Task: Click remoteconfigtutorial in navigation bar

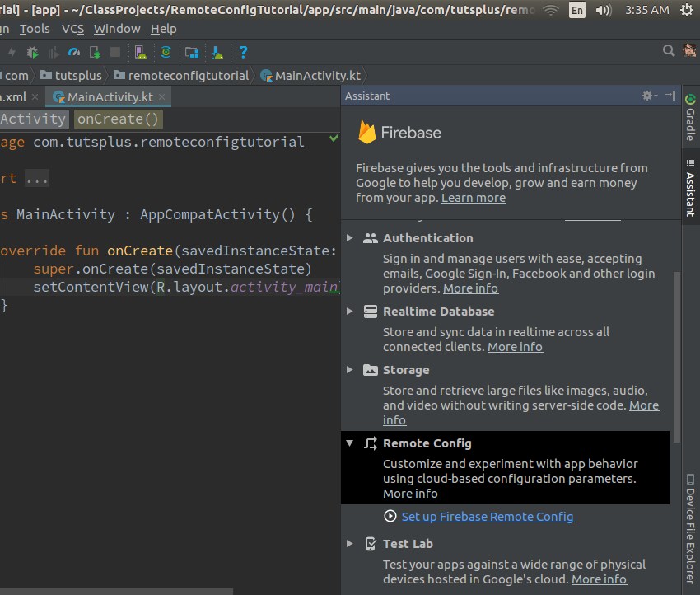Action: coord(181,76)
